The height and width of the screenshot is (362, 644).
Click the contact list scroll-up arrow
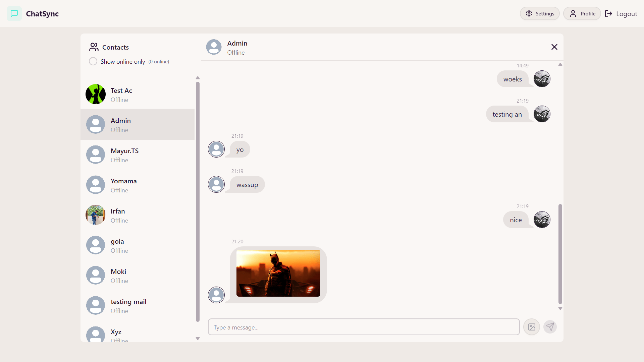pyautogui.click(x=198, y=78)
